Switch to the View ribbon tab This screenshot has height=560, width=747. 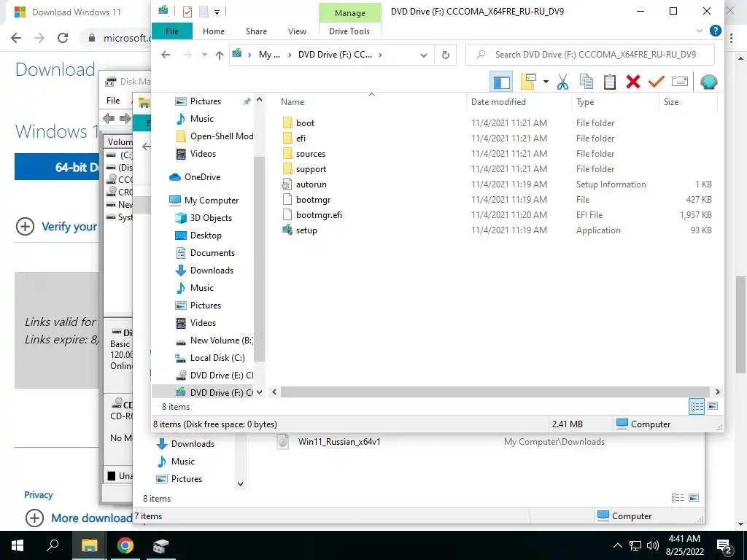(x=298, y=31)
